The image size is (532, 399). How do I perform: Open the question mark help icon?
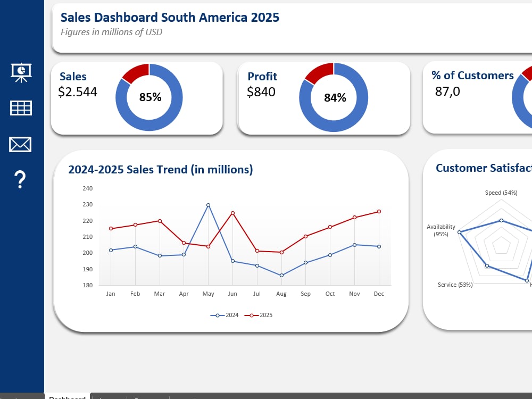click(x=20, y=179)
